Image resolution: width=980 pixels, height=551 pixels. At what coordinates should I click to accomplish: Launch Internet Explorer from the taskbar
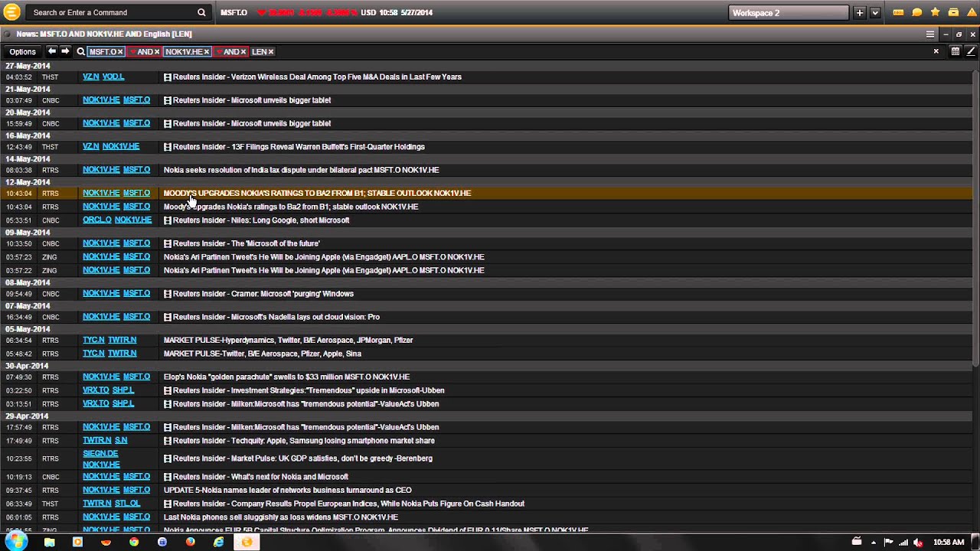(219, 542)
